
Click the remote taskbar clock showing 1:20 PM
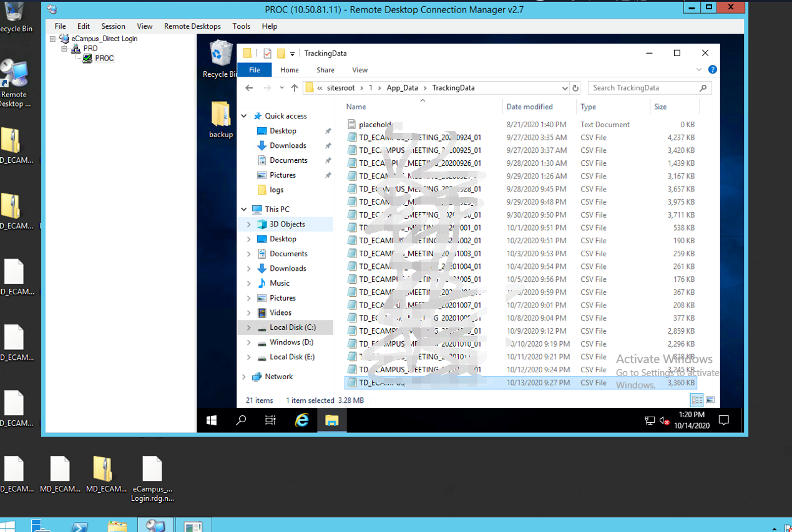[692, 420]
